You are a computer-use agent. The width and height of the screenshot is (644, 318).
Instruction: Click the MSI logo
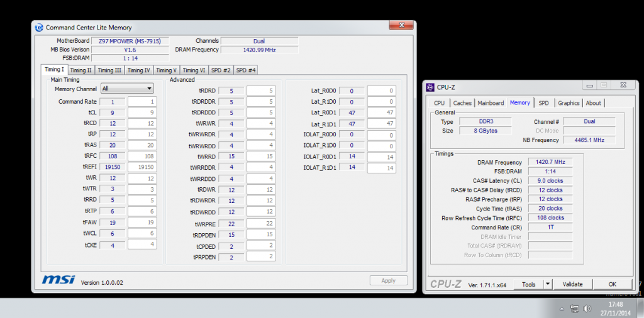point(58,280)
